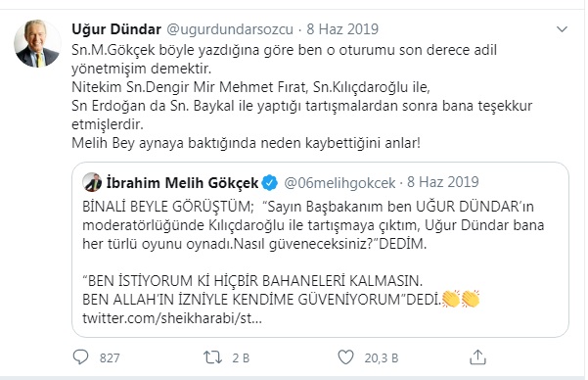Viewport: 588px width, 380px height.
Task: Click the blue verified badge
Action: tap(270, 183)
